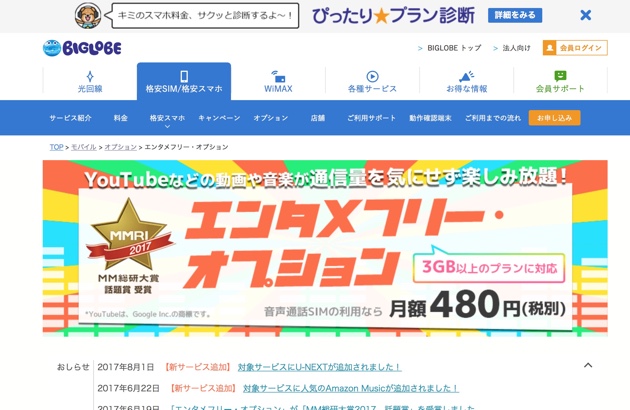The image size is (630, 410).
Task: Click the オプション breadcrumb link
Action: click(121, 147)
